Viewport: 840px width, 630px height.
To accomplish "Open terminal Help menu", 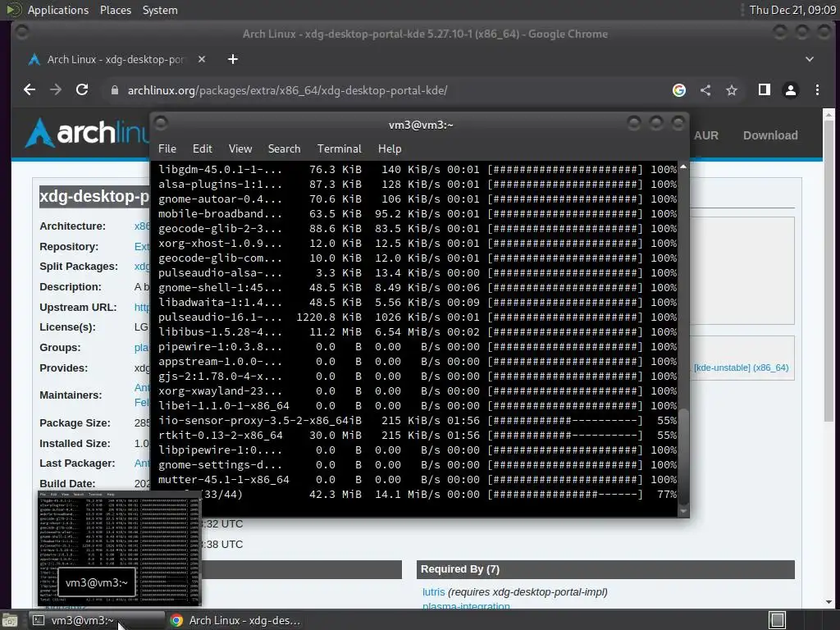I will coord(390,149).
